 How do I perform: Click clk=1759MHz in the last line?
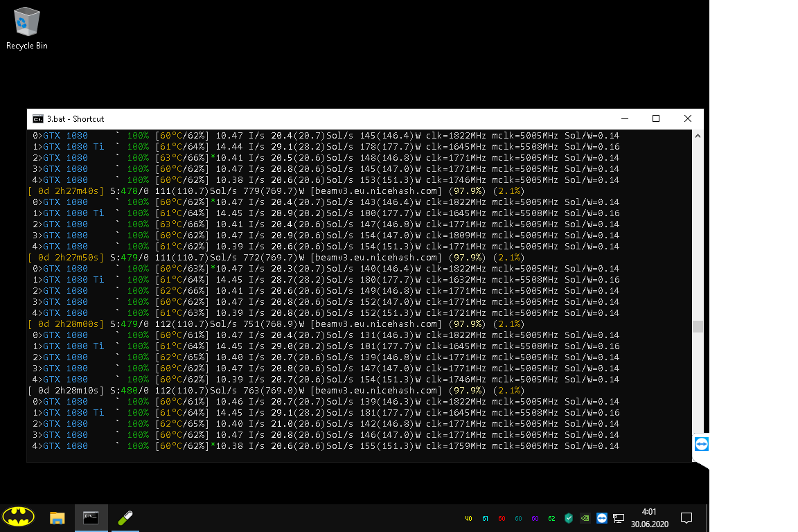click(x=456, y=446)
